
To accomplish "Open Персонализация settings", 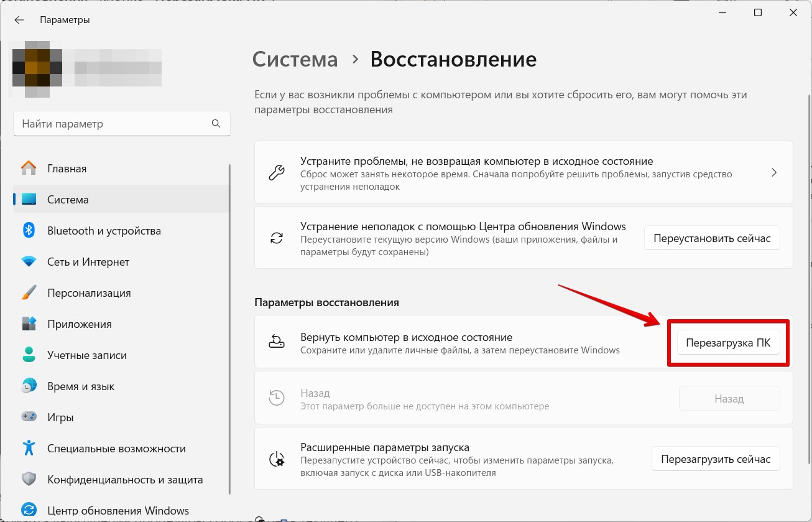I will pos(121,293).
